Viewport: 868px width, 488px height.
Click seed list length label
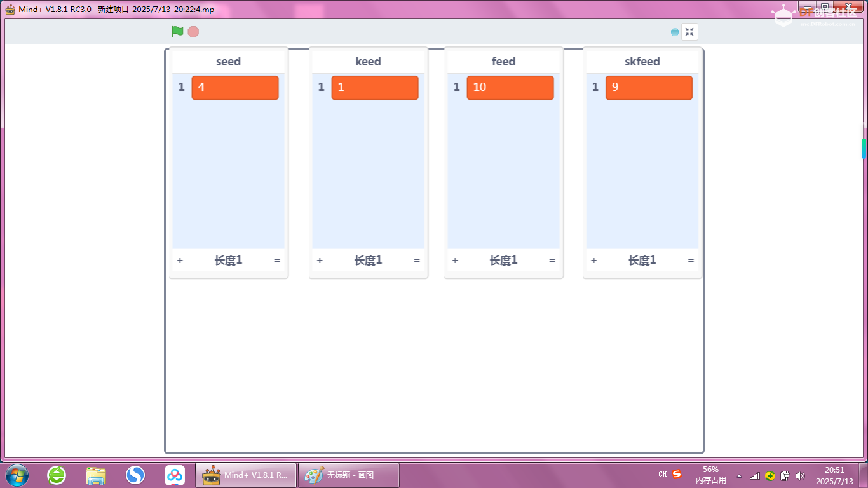tap(229, 261)
